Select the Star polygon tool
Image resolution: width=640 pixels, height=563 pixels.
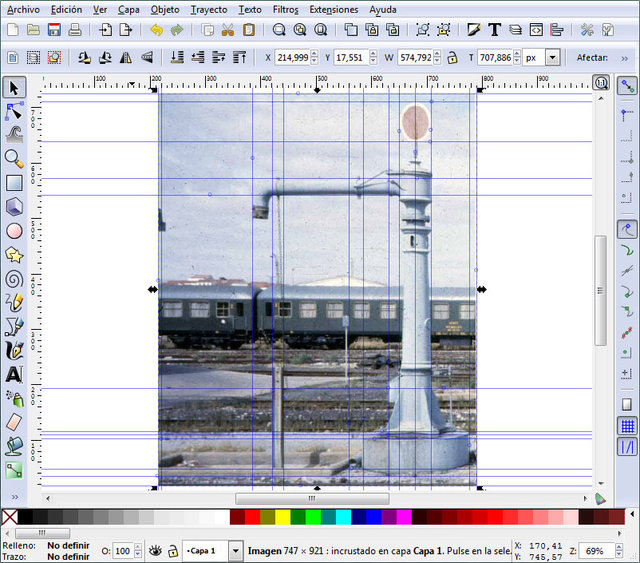14,254
